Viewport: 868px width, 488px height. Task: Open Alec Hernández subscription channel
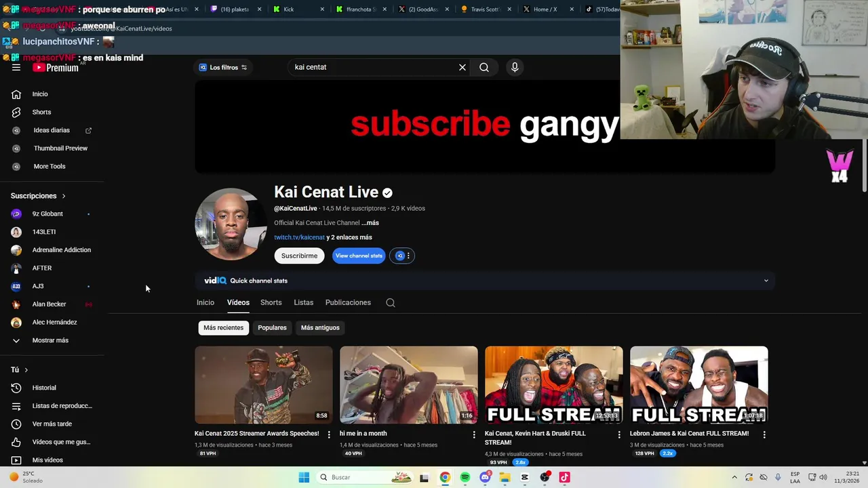pos(54,323)
